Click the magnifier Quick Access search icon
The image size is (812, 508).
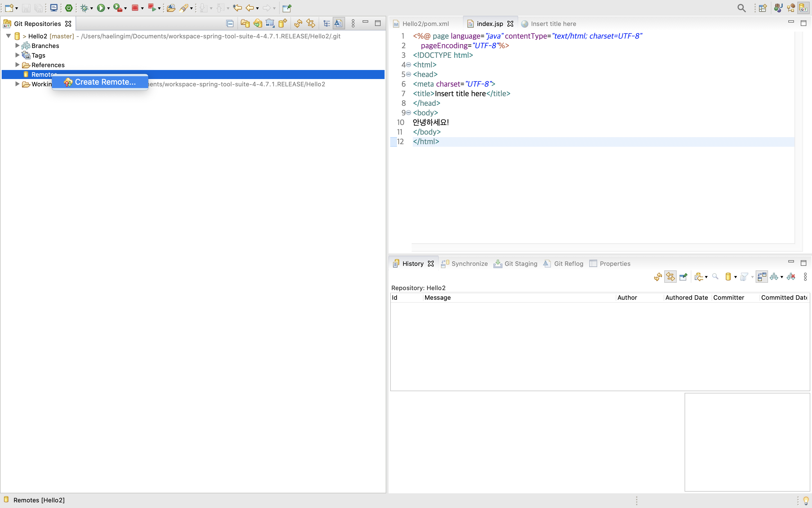click(x=742, y=8)
